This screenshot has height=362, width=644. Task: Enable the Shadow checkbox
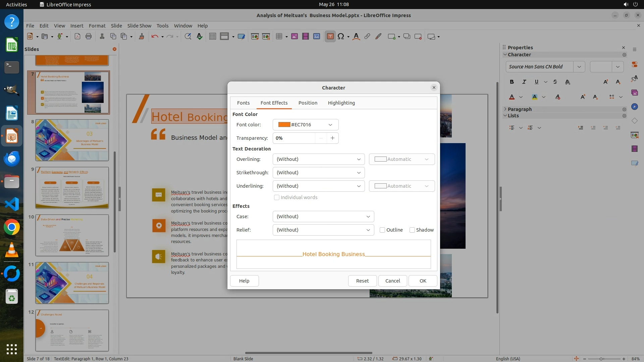412,230
